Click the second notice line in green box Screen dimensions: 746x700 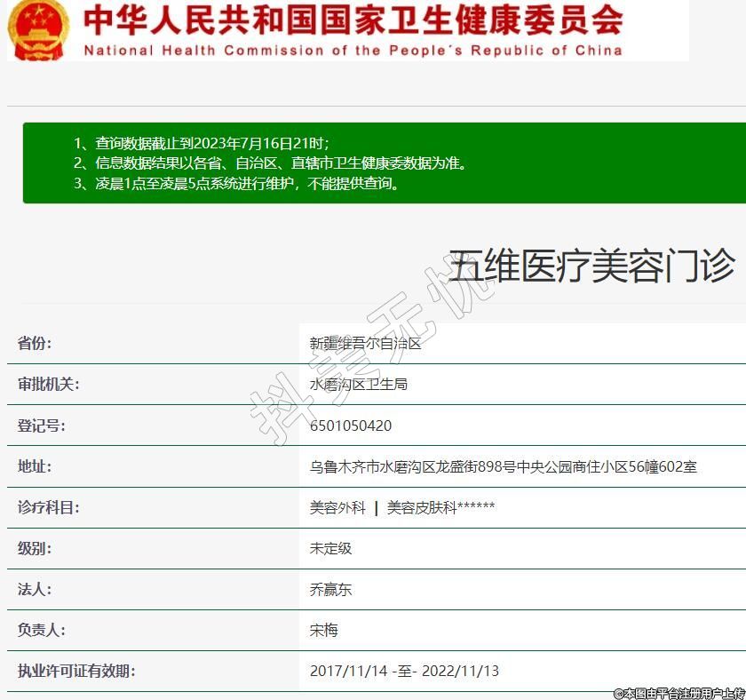270,163
